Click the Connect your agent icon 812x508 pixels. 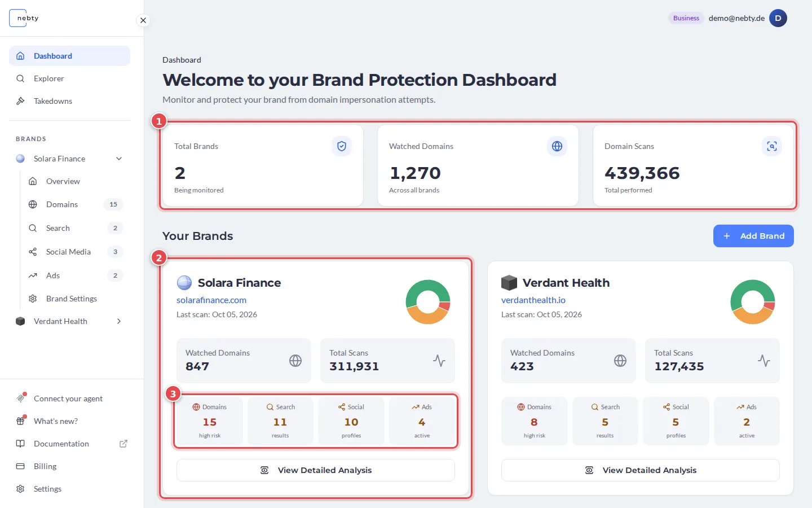[21, 398]
